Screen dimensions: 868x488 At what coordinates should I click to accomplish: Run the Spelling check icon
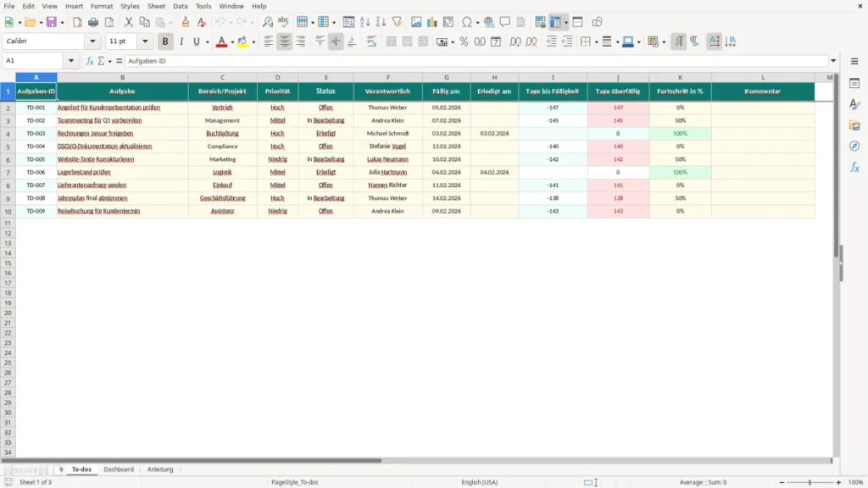pos(283,22)
